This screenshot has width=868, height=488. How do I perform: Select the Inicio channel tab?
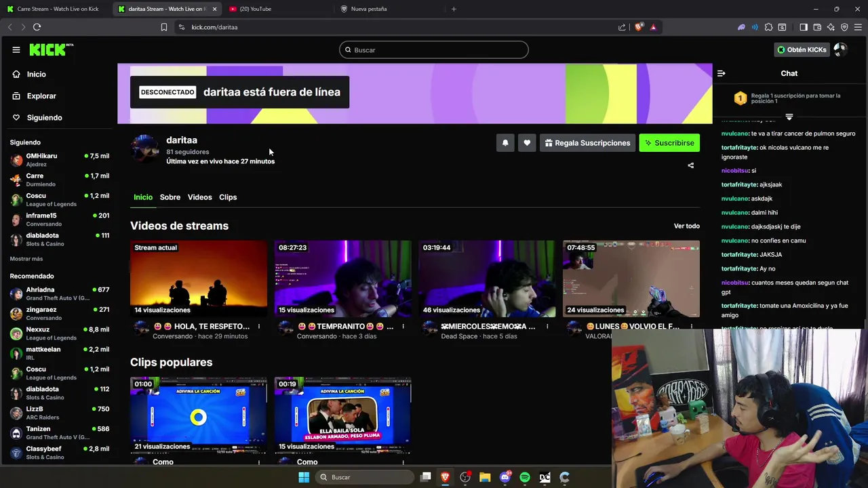point(143,197)
